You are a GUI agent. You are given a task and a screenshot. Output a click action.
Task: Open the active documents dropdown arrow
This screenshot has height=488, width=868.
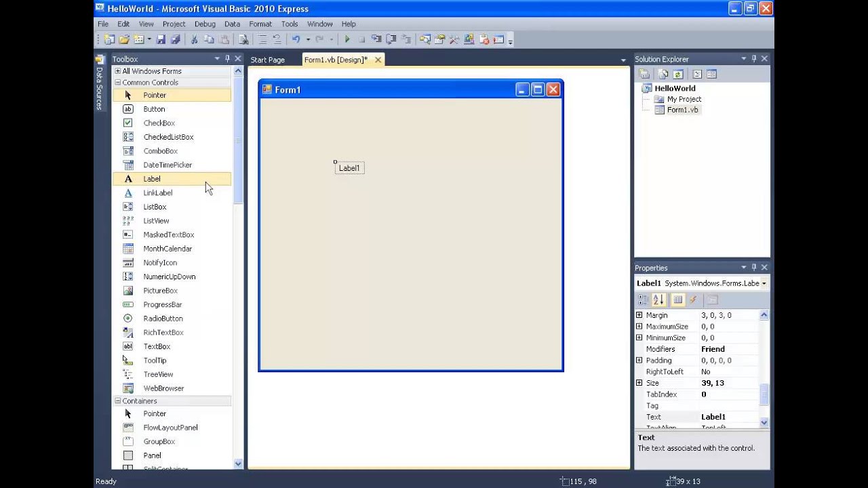(623, 60)
